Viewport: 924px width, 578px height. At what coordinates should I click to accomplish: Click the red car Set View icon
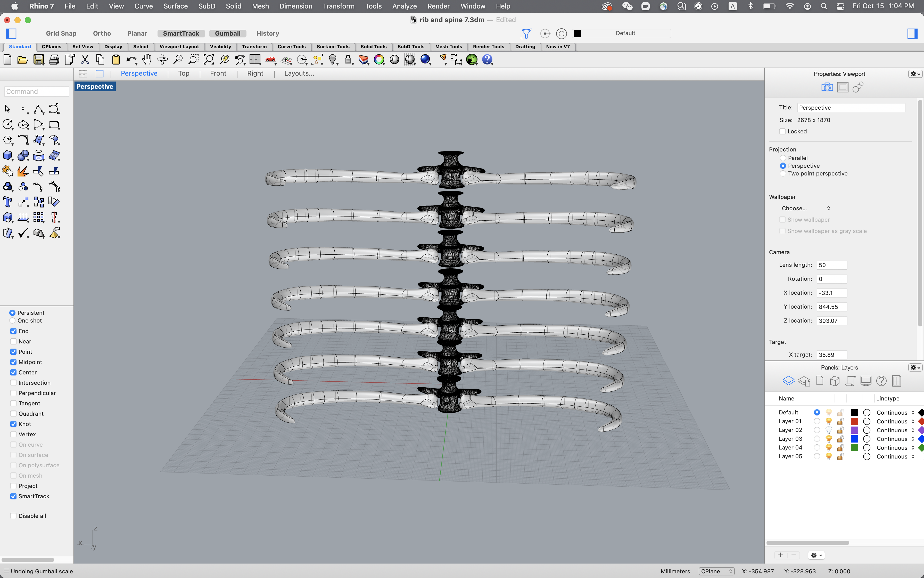pos(271,60)
